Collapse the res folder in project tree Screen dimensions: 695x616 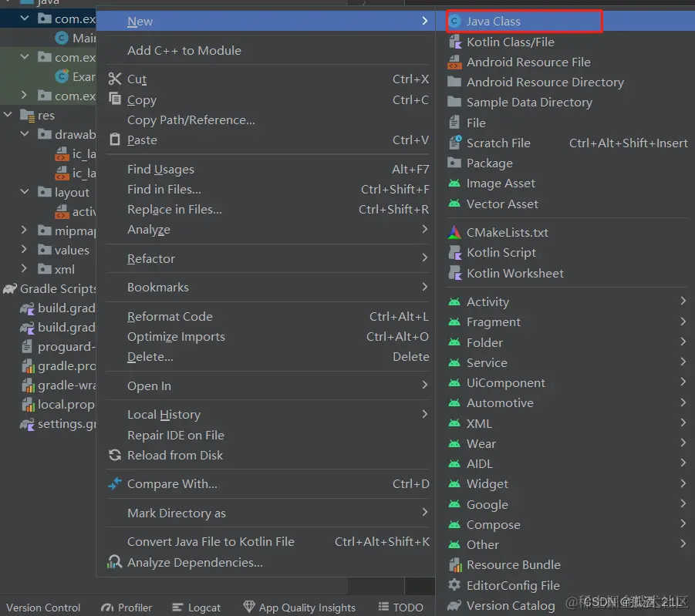(x=8, y=114)
